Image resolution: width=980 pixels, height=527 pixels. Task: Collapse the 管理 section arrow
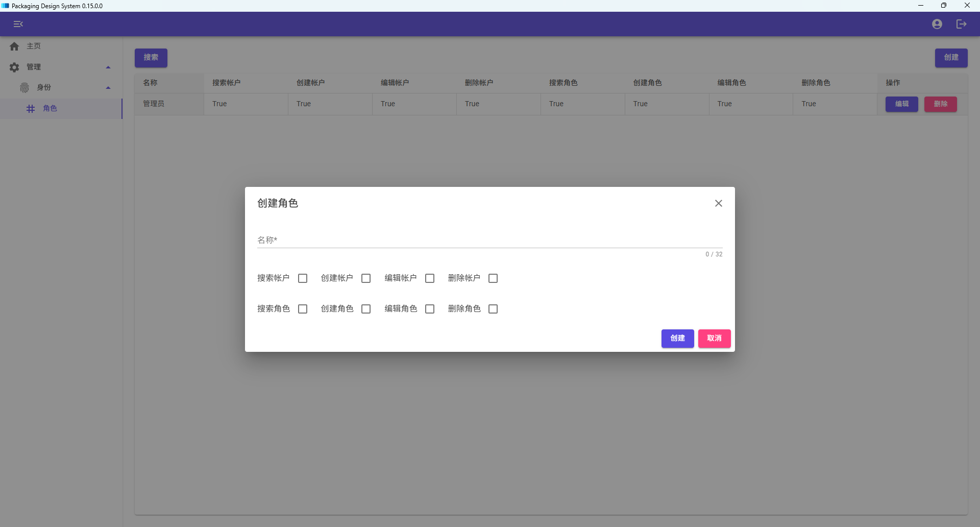tap(108, 67)
